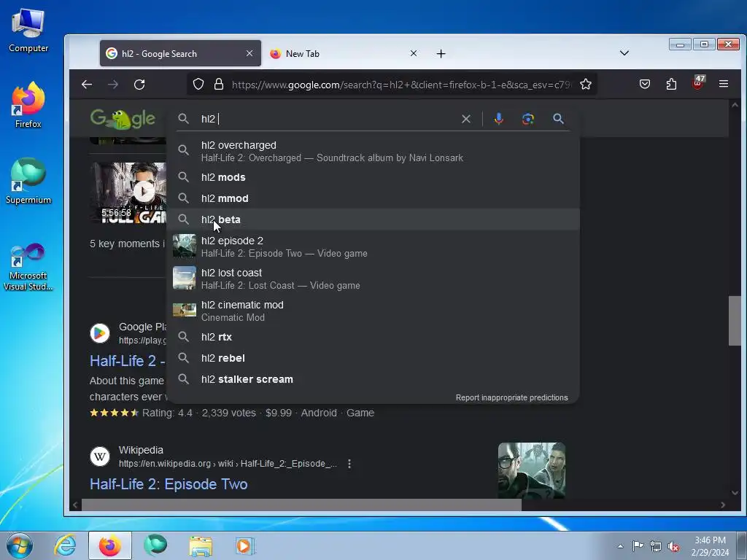Viewport: 747px width, 560px height.
Task: Open the Half-Life 2 Google Play result link
Action: tap(127, 361)
